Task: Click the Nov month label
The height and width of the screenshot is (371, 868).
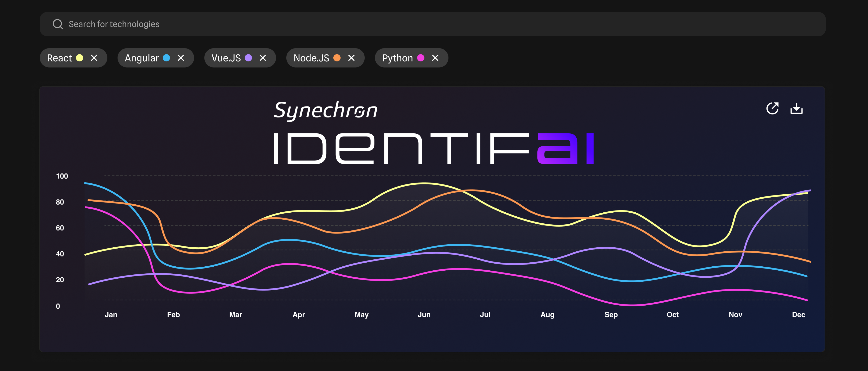Action: coord(736,314)
